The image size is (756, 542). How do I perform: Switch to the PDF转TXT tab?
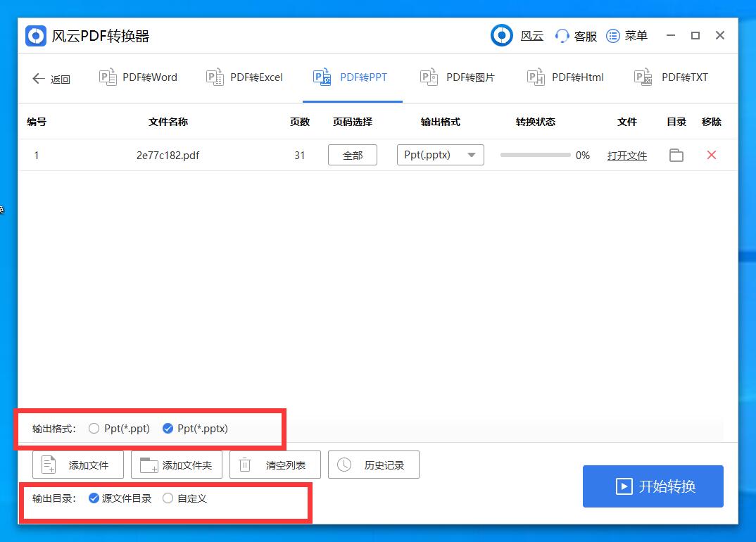[671, 77]
